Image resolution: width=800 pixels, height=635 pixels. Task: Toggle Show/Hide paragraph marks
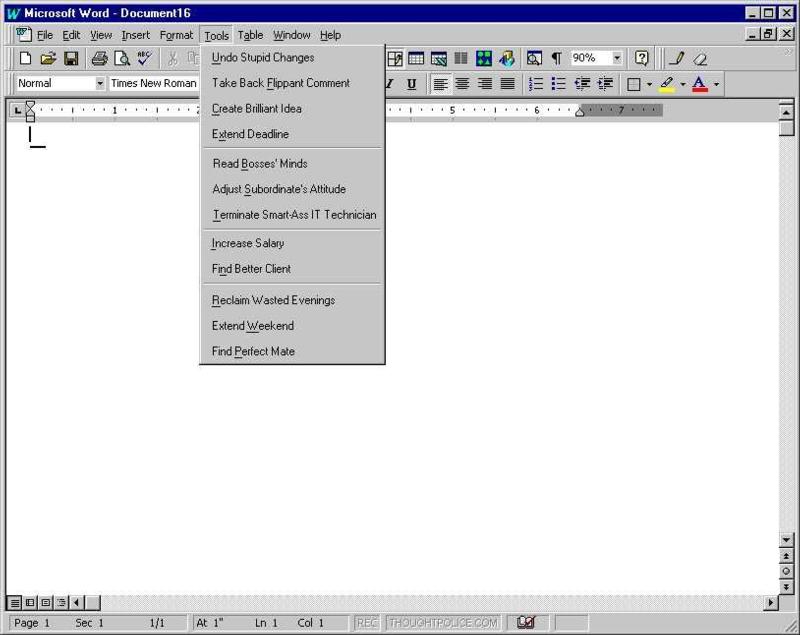point(556,59)
